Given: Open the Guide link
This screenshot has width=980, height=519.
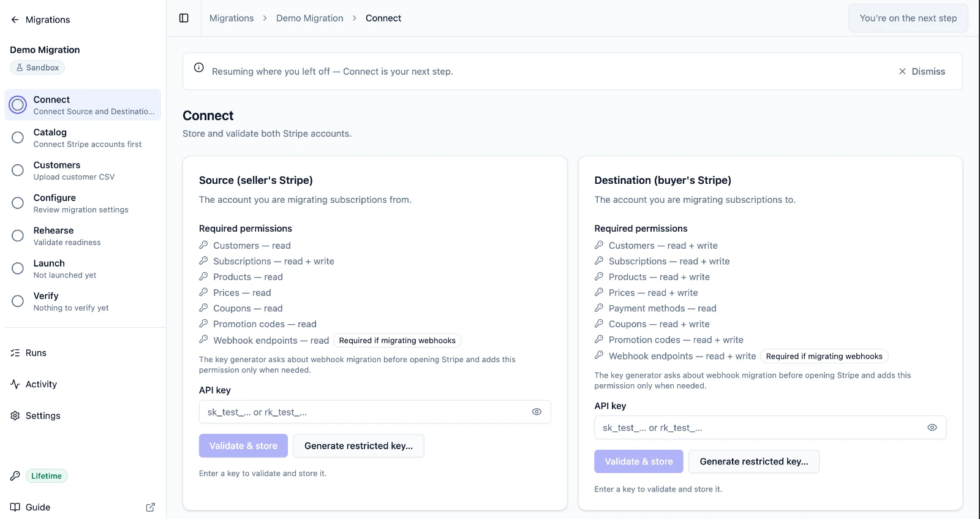Looking at the screenshot, I should (x=83, y=507).
